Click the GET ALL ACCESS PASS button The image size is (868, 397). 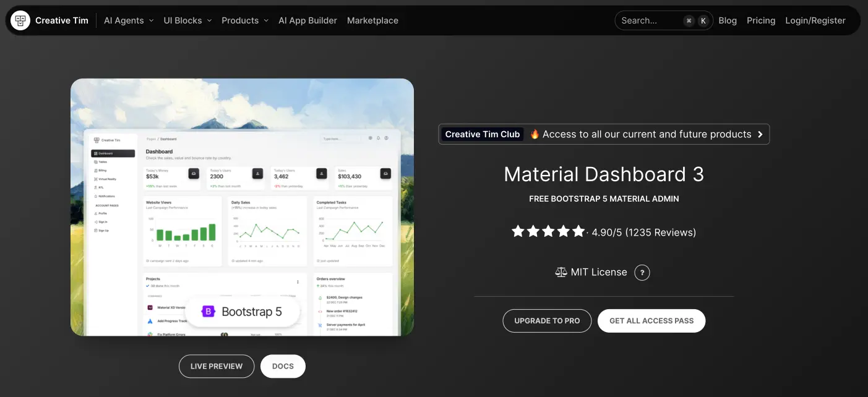coord(651,321)
